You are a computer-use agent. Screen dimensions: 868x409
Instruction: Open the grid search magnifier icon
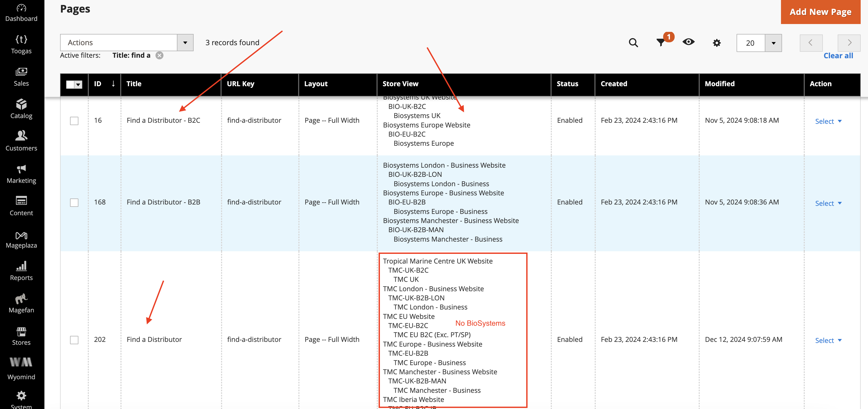(x=633, y=43)
